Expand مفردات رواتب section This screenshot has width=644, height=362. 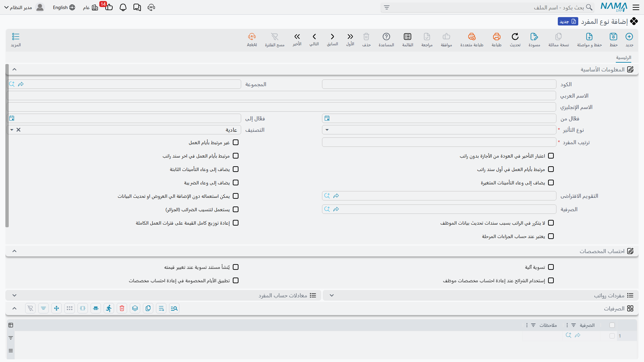click(x=332, y=295)
